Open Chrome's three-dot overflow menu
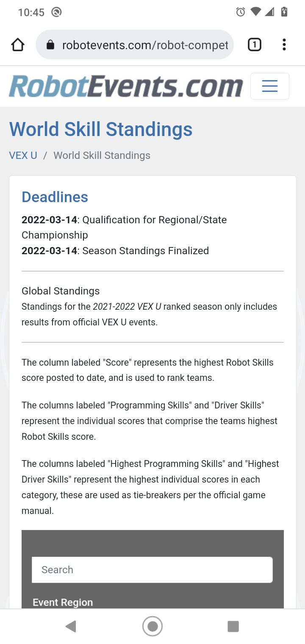This screenshot has height=644, width=305. (x=284, y=44)
